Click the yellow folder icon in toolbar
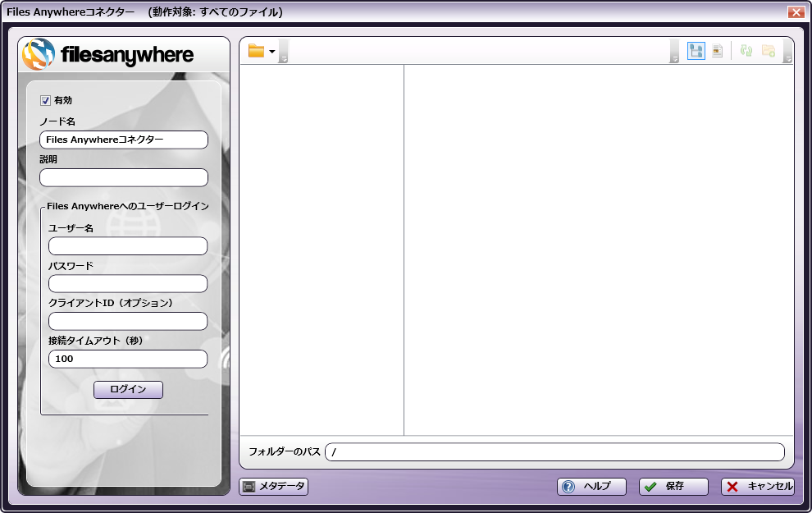Screen dimensions: 812x513 pos(256,51)
